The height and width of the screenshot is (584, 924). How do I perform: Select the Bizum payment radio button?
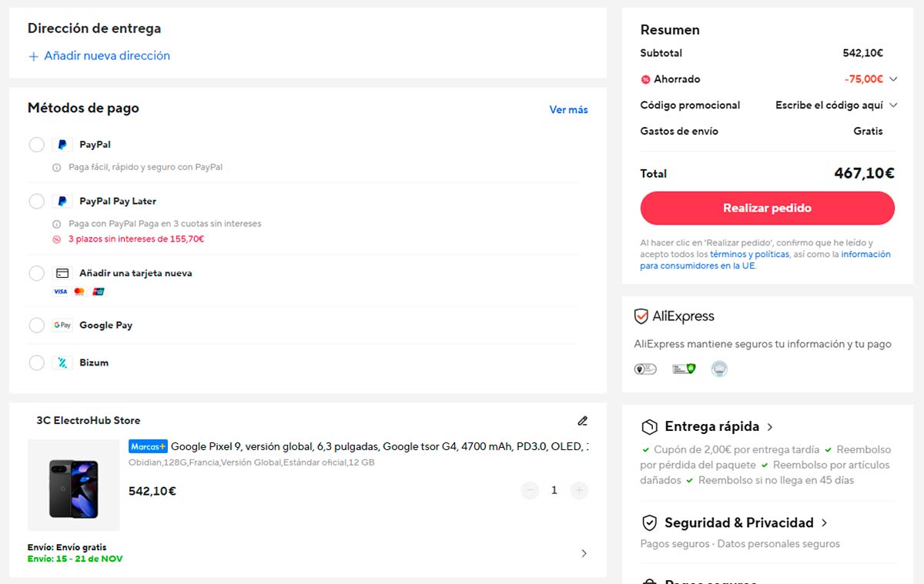[36, 362]
